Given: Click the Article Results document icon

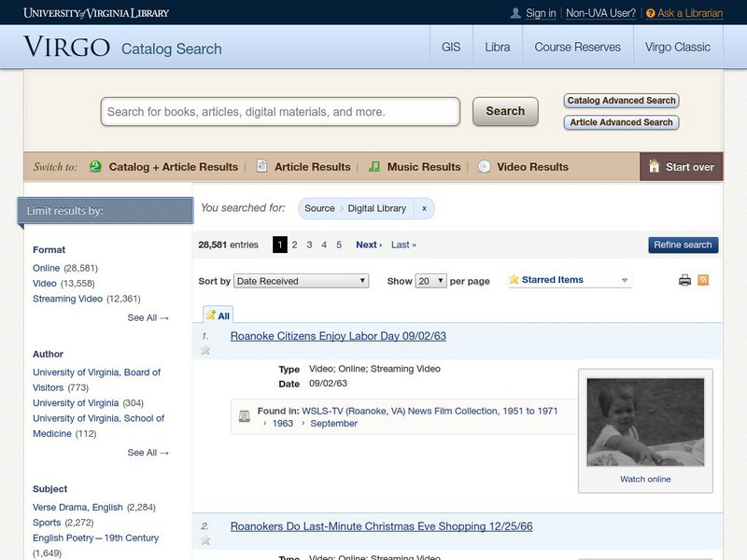Looking at the screenshot, I should tap(261, 166).
